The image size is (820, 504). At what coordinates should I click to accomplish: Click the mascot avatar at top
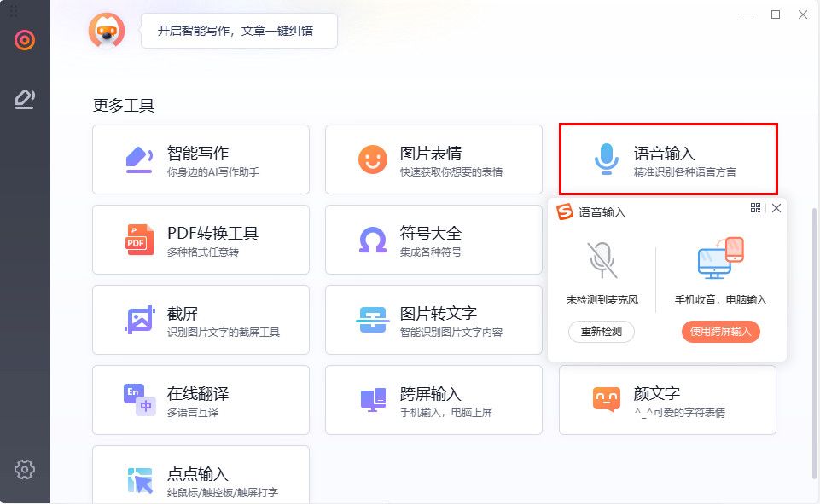(x=107, y=31)
